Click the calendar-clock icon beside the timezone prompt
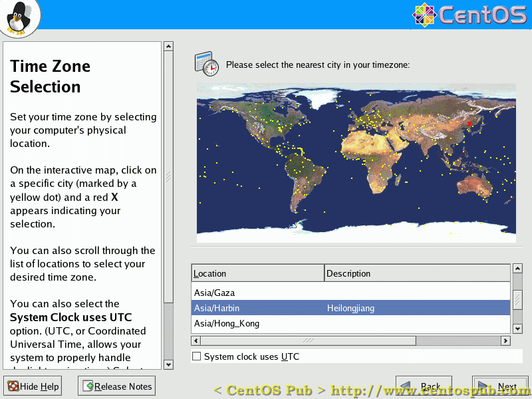Screen dimensions: 532x399 [x=206, y=63]
